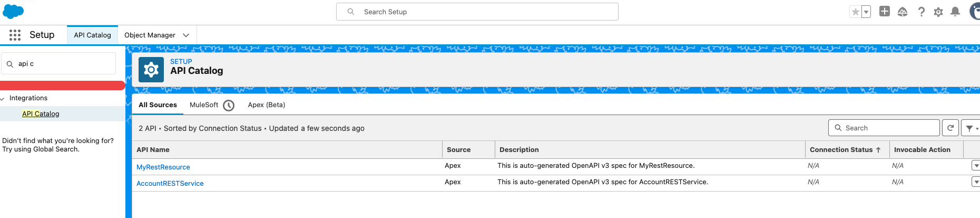Open the notifications bell
Viewport: 980px width, 218px height.
tap(955, 12)
